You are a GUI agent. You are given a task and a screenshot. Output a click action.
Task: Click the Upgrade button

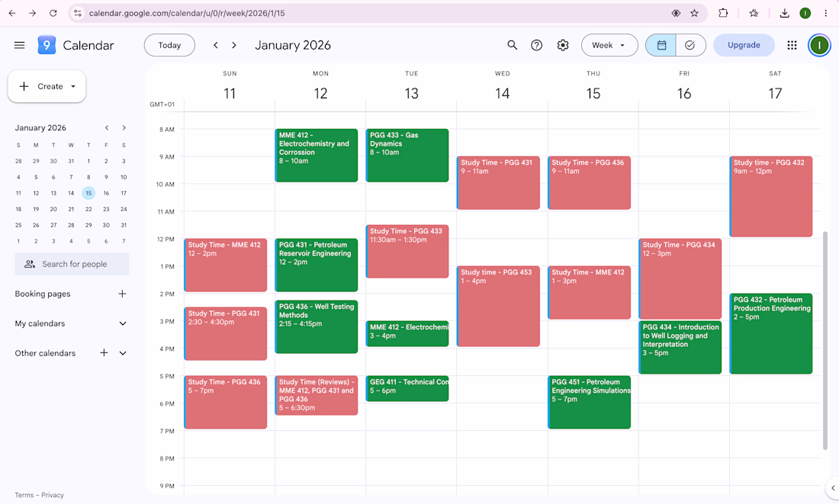pyautogui.click(x=744, y=45)
